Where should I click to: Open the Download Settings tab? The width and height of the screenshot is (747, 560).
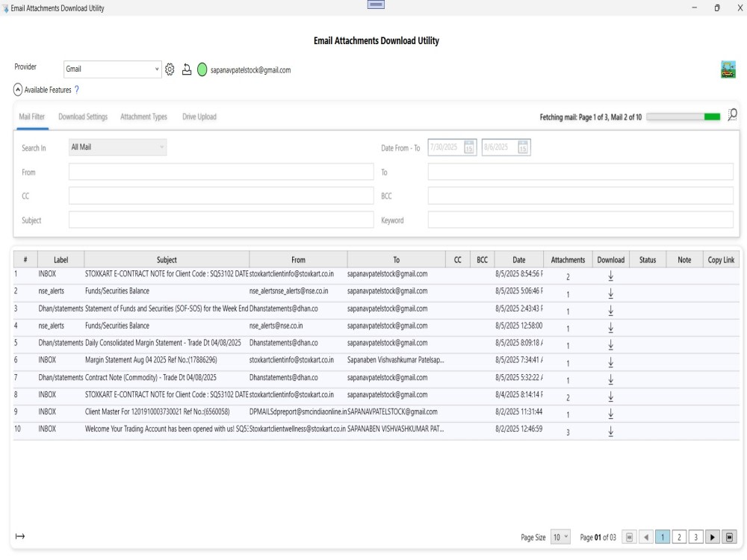[x=83, y=116]
